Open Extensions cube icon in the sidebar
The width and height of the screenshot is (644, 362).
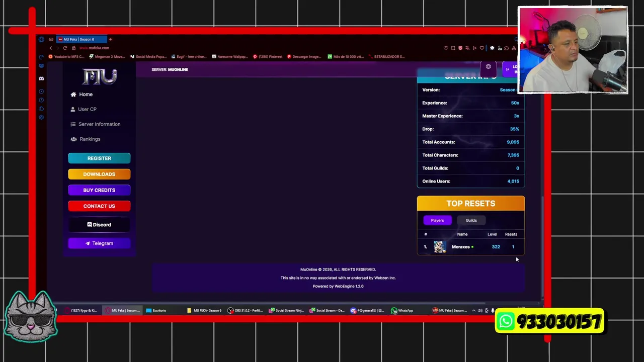click(x=41, y=109)
